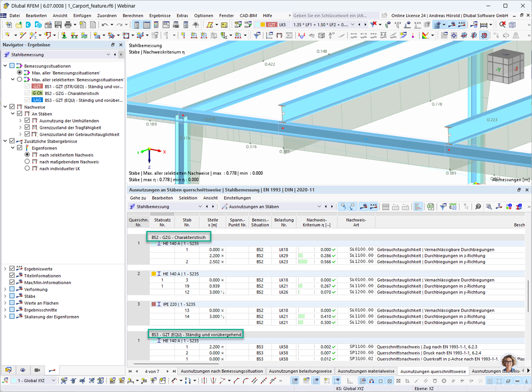This screenshot has width=532, height=392.
Task: Click the table display icon in top toolbar
Action: (x=147, y=25)
